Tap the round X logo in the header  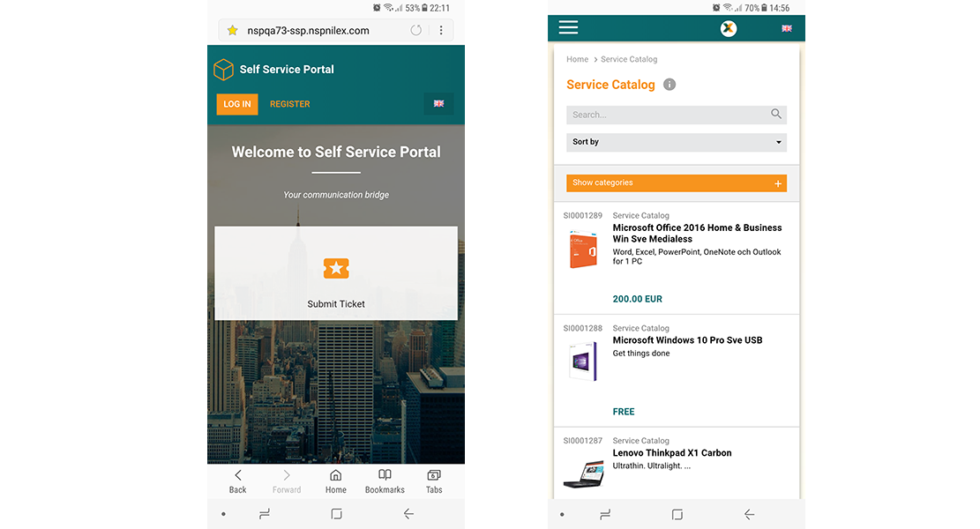point(728,28)
